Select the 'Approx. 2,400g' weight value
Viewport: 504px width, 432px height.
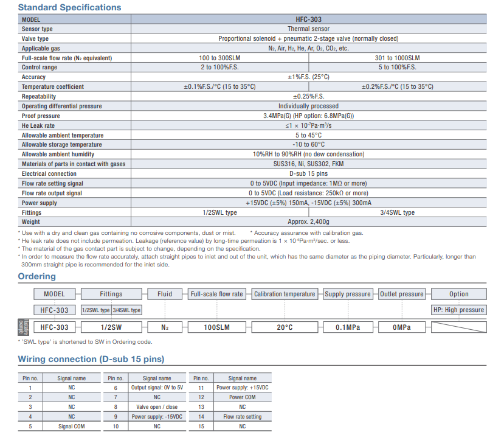pos(309,222)
